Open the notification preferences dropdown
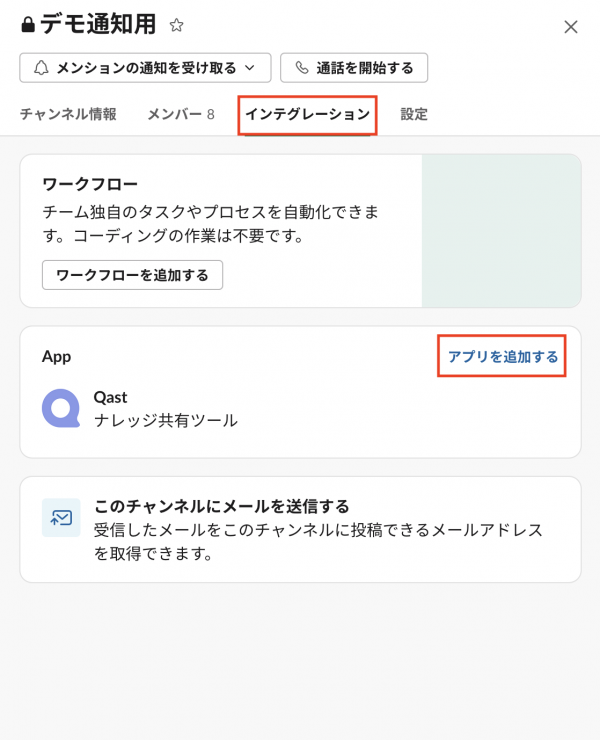This screenshot has width=600, height=740. click(145, 68)
